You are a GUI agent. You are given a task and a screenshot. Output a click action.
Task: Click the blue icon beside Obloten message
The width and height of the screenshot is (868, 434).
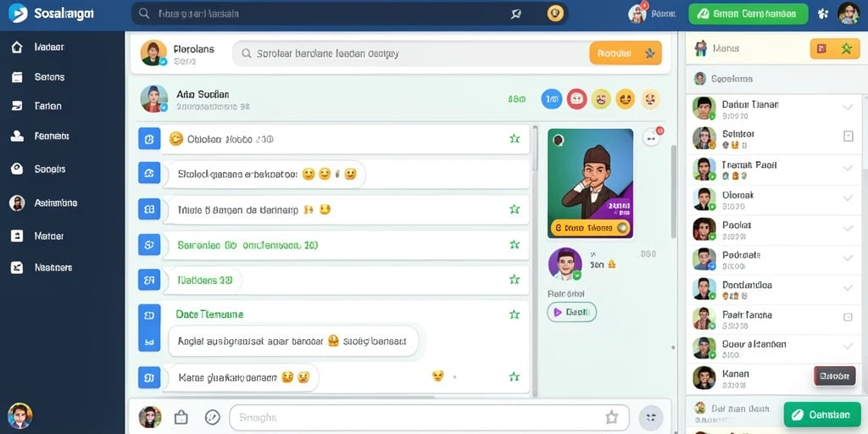tap(149, 139)
